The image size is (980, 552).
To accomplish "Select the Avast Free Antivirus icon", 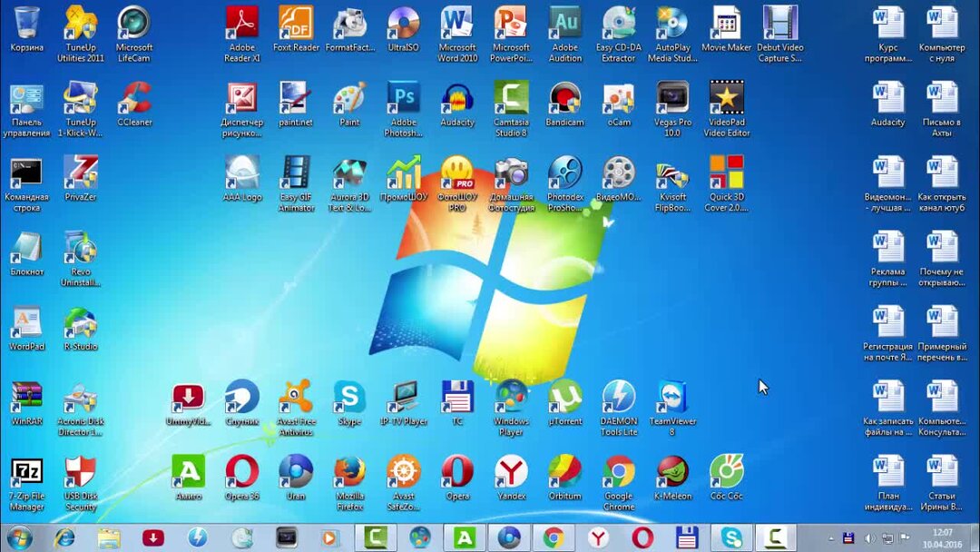I will click(296, 409).
